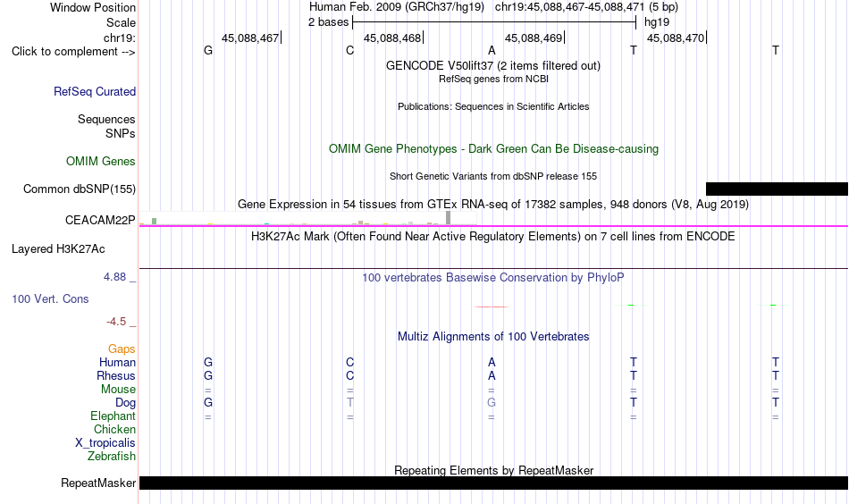Click position label 45,088,469
Screen dimensions: 849x504
(534, 38)
